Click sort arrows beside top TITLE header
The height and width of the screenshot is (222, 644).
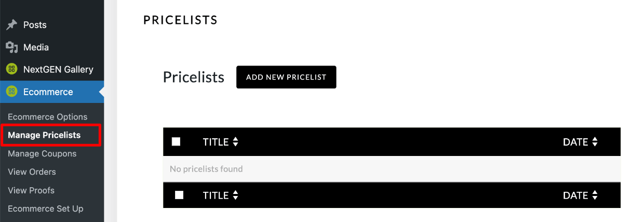[x=235, y=142]
